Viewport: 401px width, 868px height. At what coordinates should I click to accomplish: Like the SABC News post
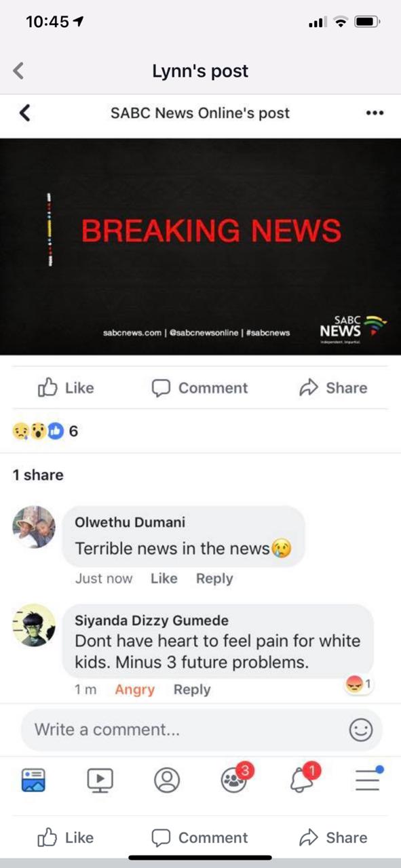point(65,388)
